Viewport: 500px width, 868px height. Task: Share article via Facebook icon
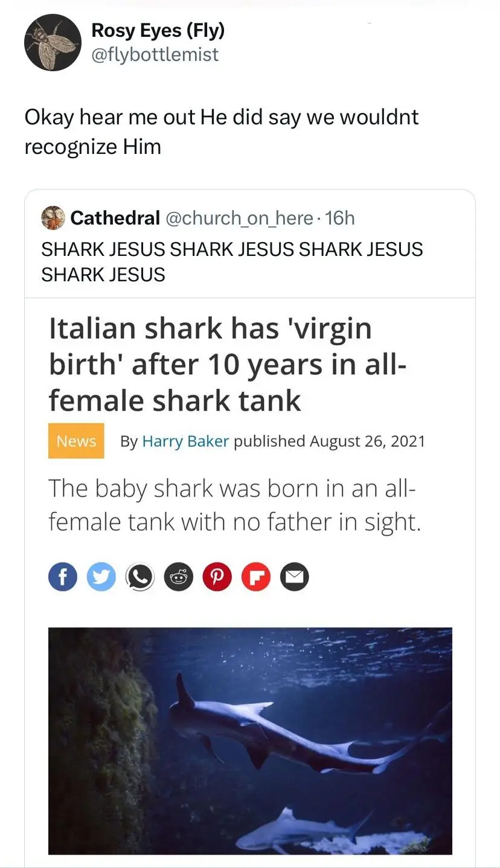[x=63, y=578]
